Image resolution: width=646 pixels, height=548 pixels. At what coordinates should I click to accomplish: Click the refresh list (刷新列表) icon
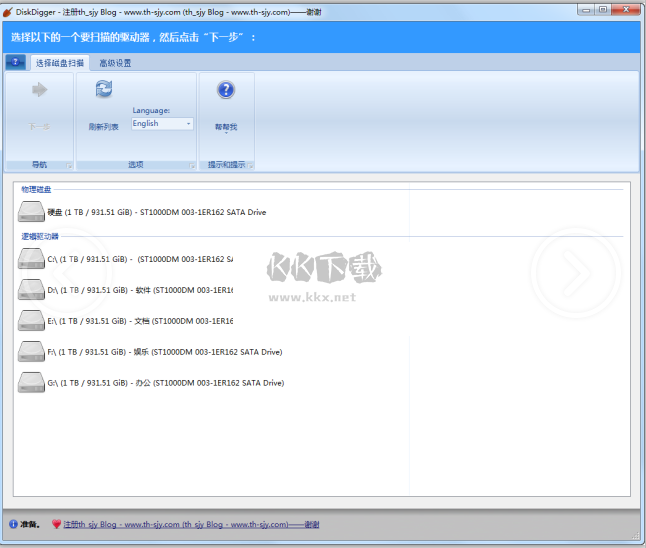click(x=104, y=91)
